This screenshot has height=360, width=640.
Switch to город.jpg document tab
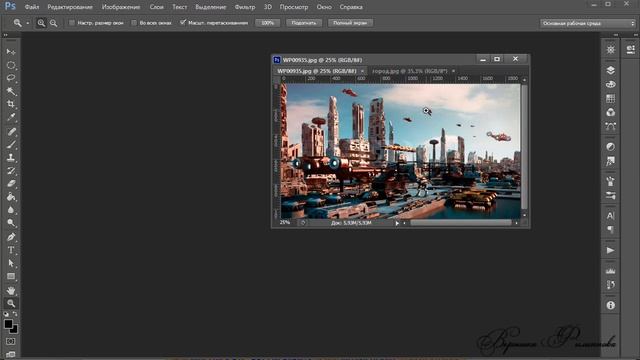point(410,71)
